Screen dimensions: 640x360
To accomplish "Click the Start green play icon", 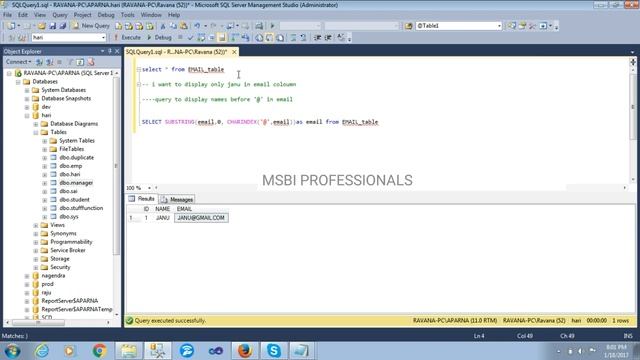I will tap(272, 26).
